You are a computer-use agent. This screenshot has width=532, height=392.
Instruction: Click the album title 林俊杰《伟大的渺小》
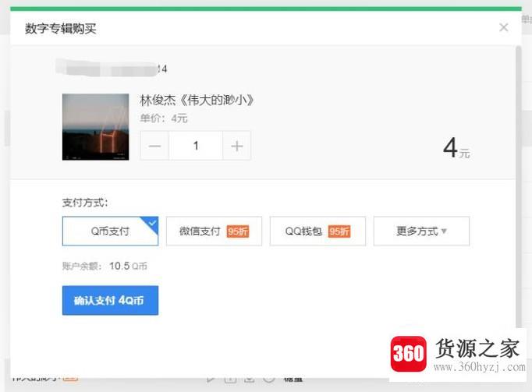pyautogui.click(x=197, y=101)
